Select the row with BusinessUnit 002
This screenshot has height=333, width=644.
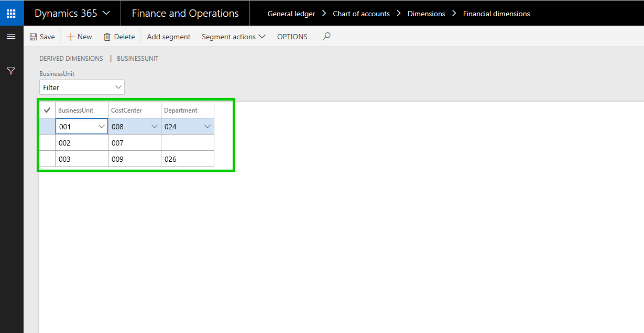pos(47,143)
